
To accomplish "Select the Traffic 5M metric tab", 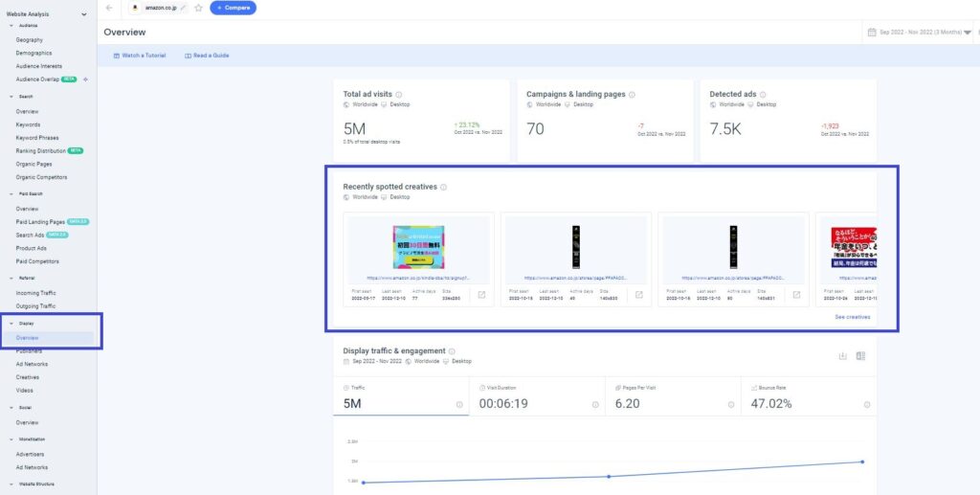I will pos(401,396).
